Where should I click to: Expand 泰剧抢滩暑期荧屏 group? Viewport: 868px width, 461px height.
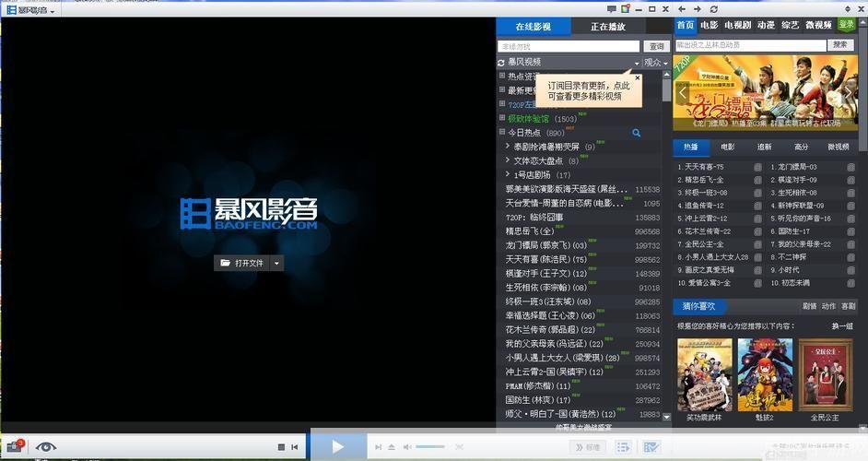(507, 146)
